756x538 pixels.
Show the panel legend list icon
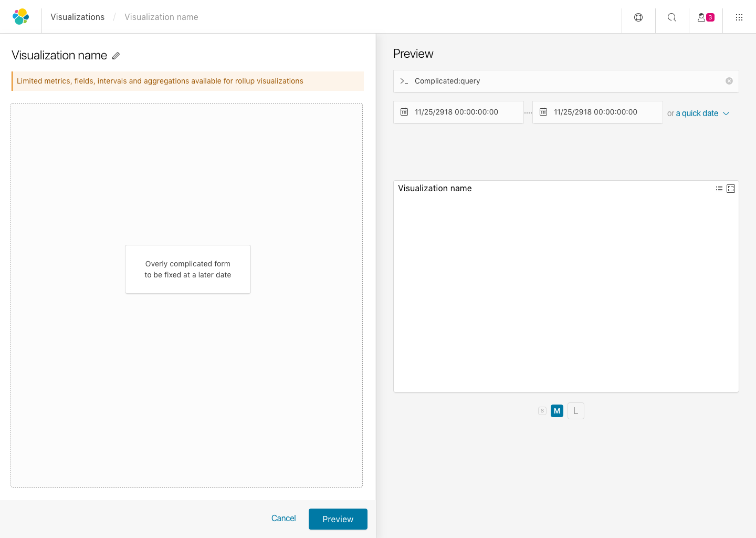pyautogui.click(x=719, y=189)
